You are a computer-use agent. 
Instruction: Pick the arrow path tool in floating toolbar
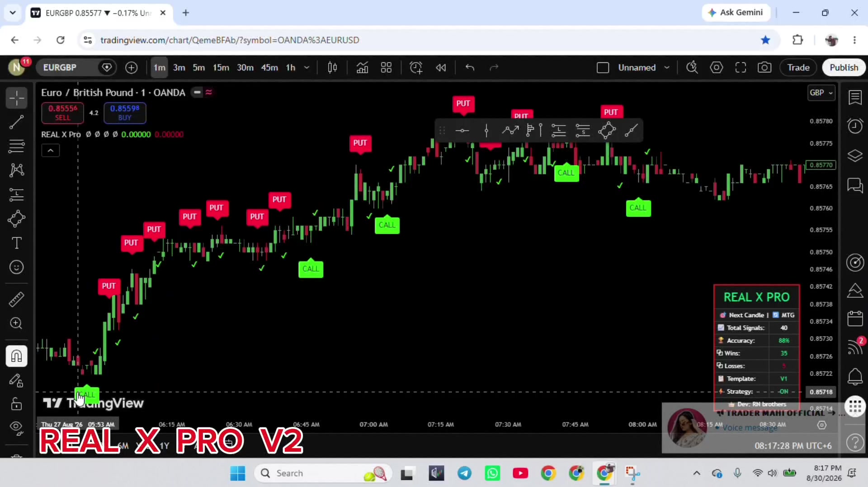(x=510, y=131)
